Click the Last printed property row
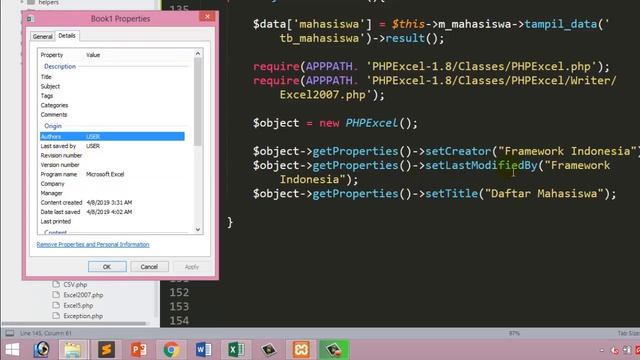 pos(112,221)
